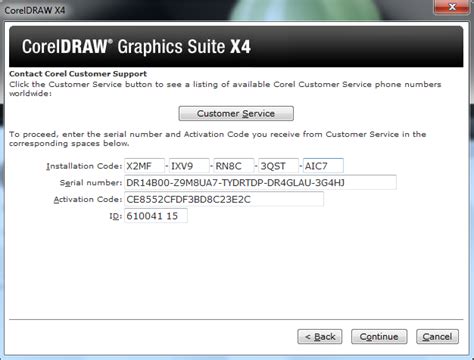
Task: Click the CorelDRAW X4 window title
Action: click(x=35, y=10)
